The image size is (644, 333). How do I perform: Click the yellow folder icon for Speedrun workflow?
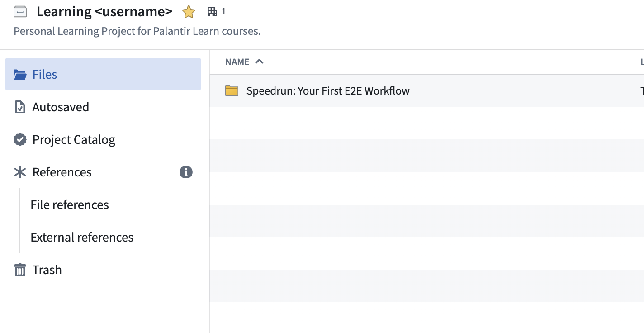point(232,90)
